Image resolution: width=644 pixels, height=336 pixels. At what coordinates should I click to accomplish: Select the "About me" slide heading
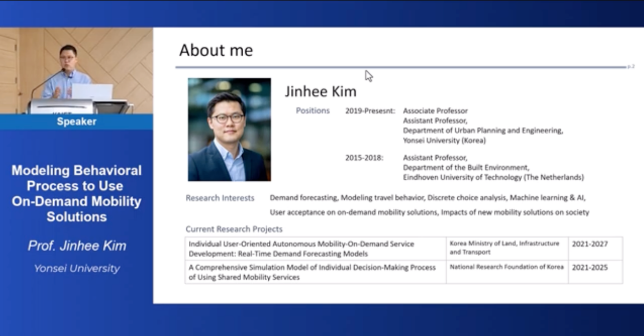216,50
